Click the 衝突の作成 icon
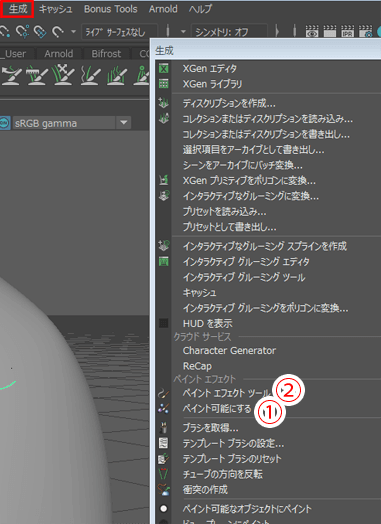The width and height of the screenshot is (381, 524). [x=163, y=490]
